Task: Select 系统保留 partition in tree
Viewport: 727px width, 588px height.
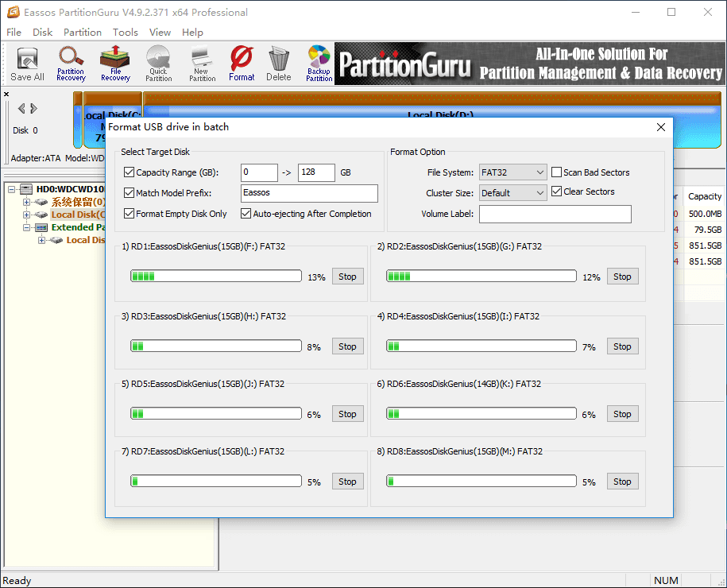Action: click(78, 202)
